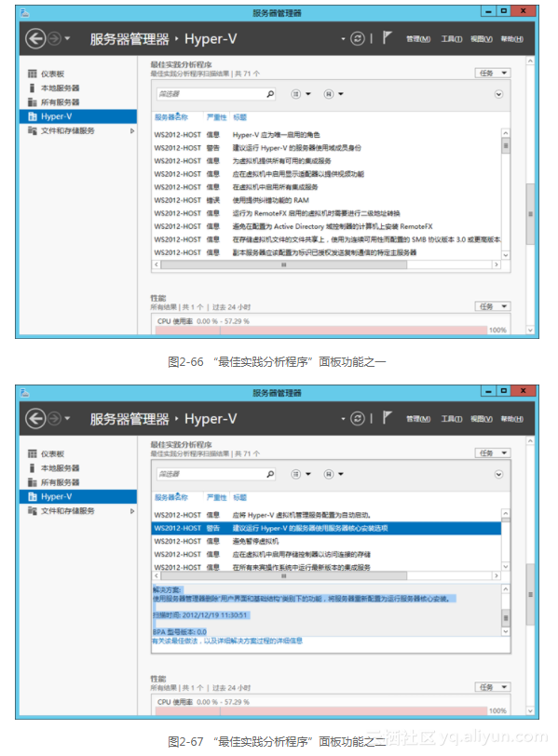Open performance 任务 dropdown in figure 2-67 window

pos(493,686)
